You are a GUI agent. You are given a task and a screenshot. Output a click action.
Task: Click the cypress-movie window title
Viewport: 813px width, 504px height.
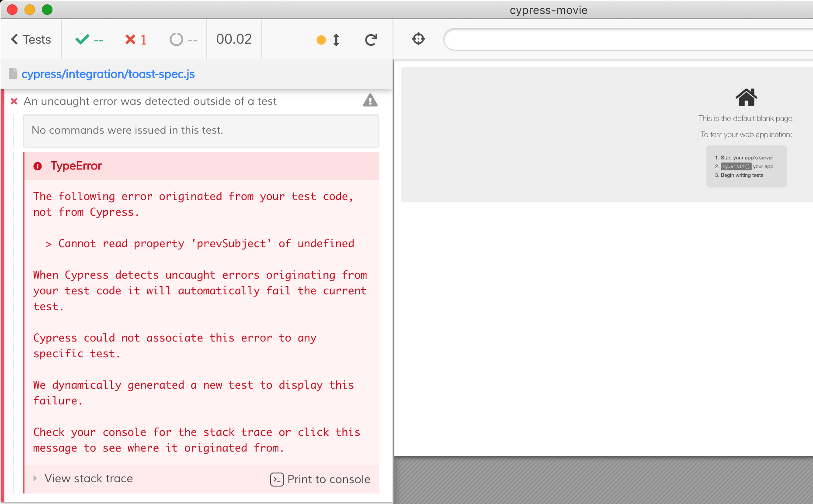tap(549, 10)
